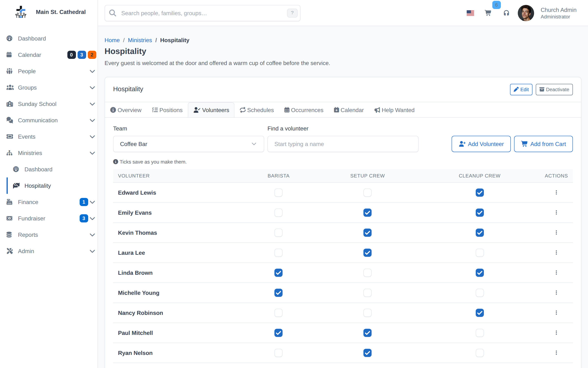
Task: Open Church Admin profile avatar
Action: (x=526, y=13)
